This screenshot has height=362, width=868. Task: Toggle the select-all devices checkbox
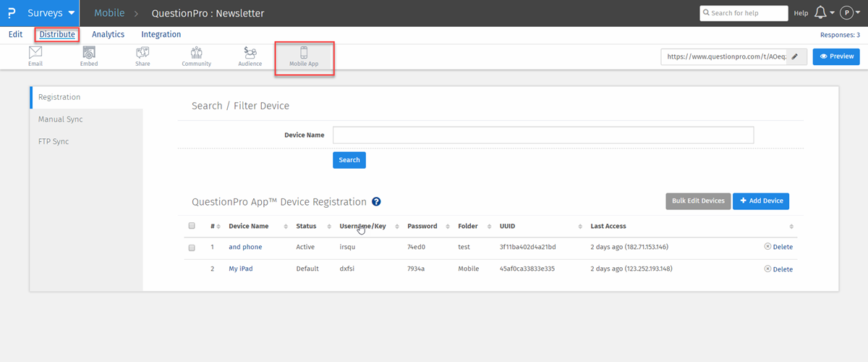point(192,226)
